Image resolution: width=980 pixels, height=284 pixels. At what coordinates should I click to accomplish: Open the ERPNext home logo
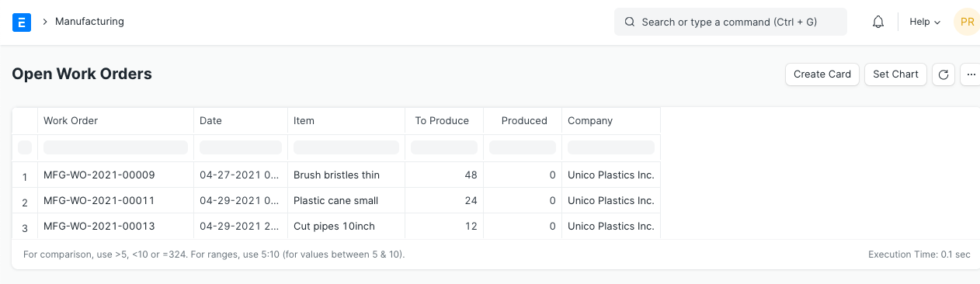(22, 22)
